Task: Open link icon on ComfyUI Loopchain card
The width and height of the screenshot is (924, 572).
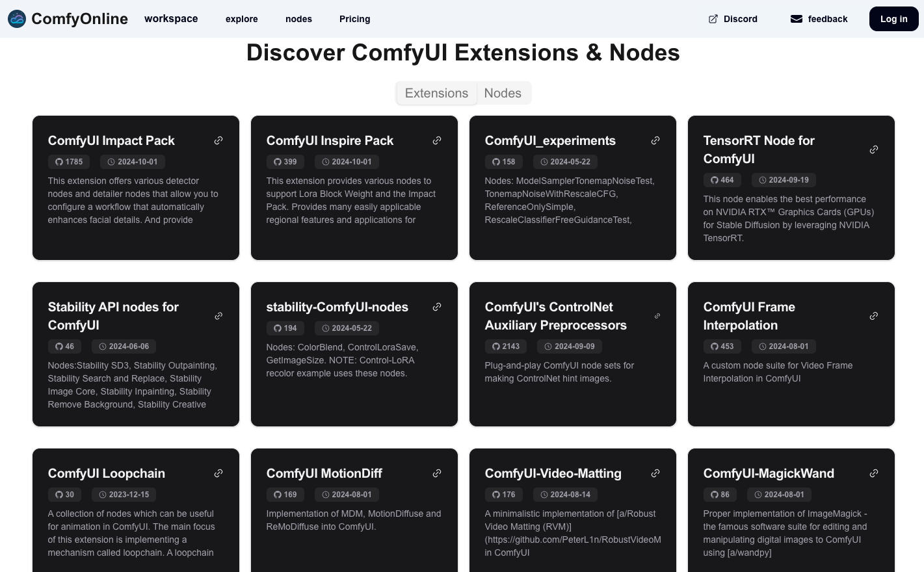Action: (x=218, y=473)
